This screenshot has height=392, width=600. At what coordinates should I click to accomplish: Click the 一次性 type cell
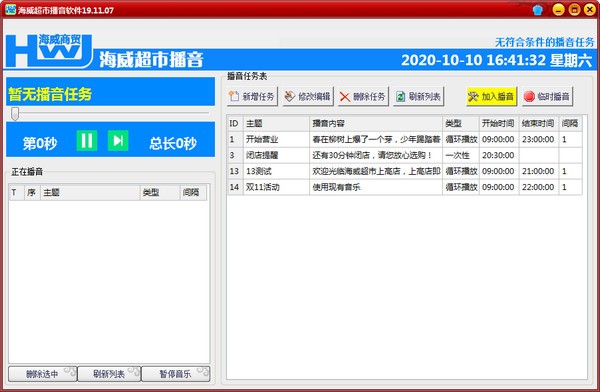click(x=461, y=155)
